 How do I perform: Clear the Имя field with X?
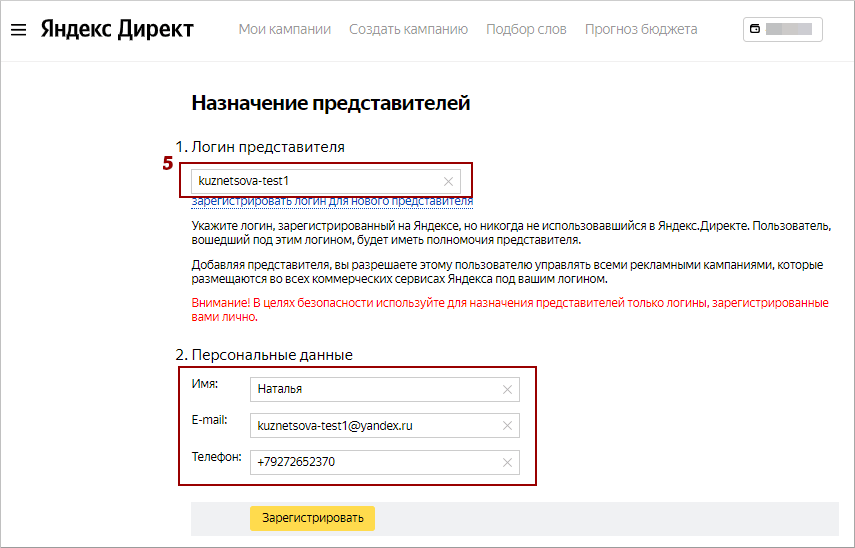tap(507, 389)
